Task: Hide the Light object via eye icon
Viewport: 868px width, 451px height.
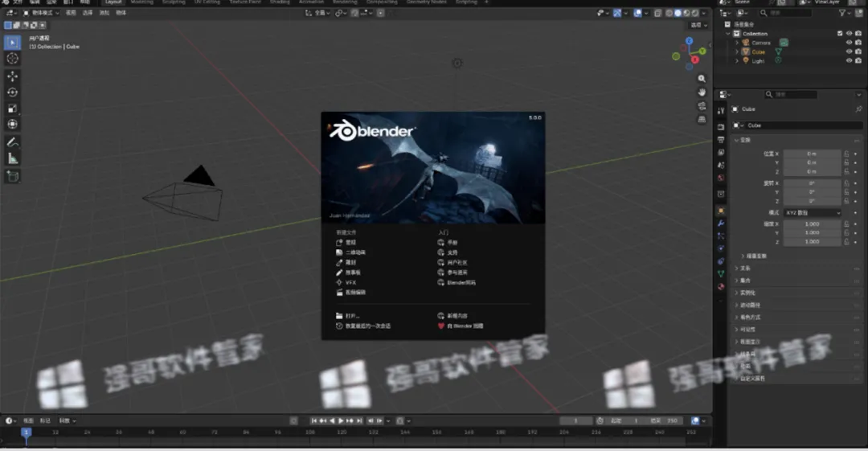Action: (x=850, y=60)
